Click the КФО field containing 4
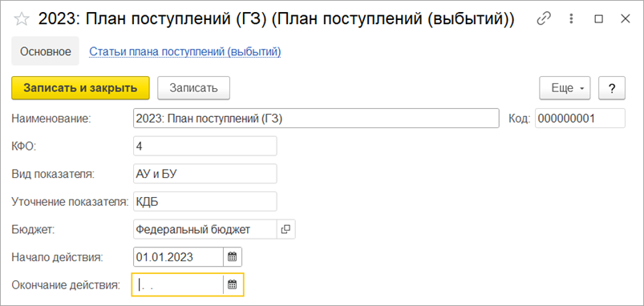 point(205,146)
